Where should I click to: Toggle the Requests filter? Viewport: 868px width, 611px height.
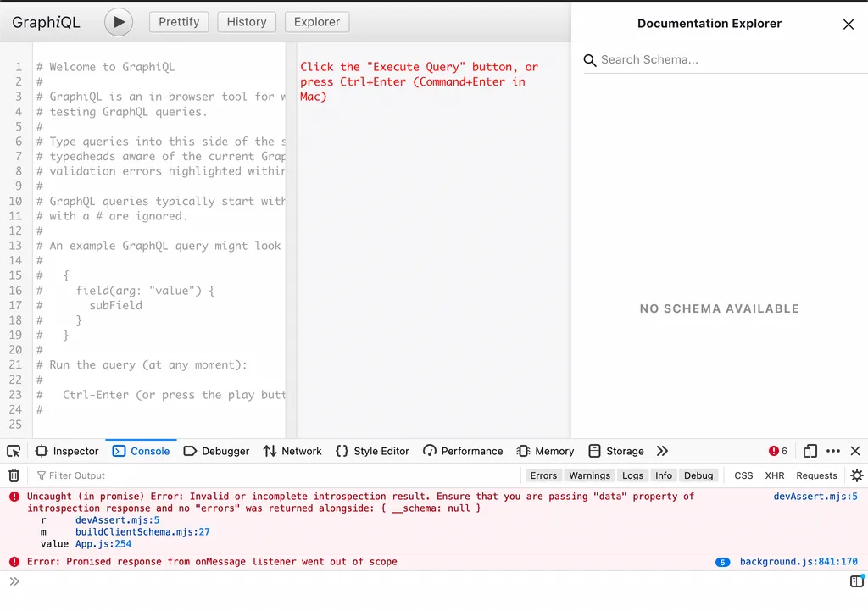point(816,475)
